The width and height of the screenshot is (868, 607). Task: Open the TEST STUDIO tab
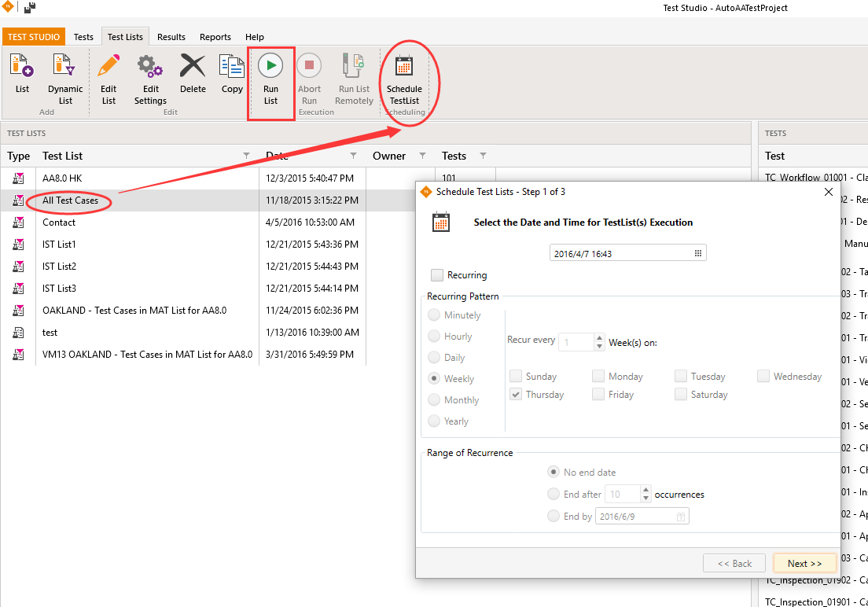(x=34, y=36)
